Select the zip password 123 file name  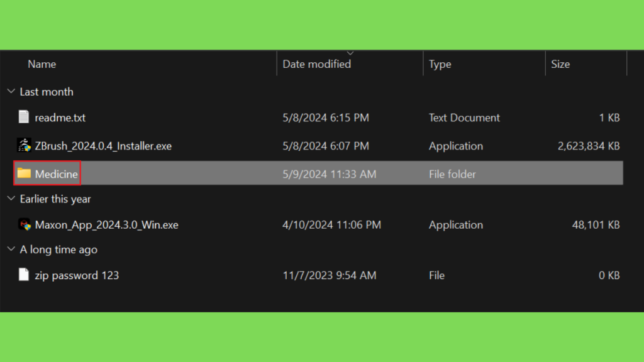(x=77, y=275)
